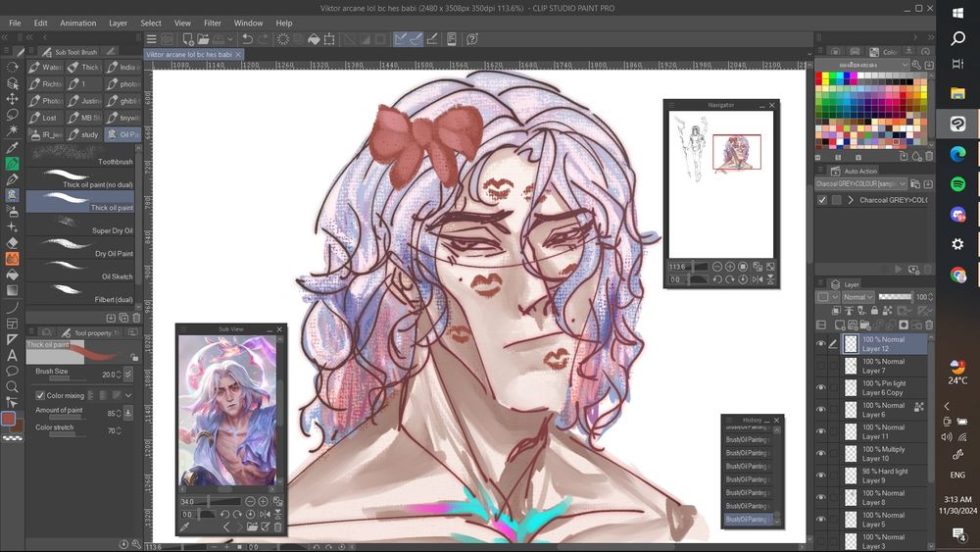Viewport: 980px width, 552px height.
Task: Open the Window menu
Action: pyautogui.click(x=248, y=24)
